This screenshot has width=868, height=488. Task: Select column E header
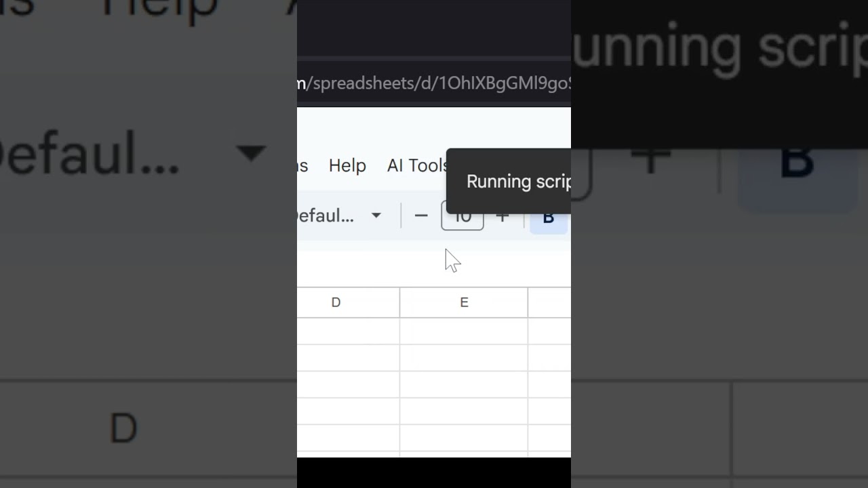click(x=464, y=302)
